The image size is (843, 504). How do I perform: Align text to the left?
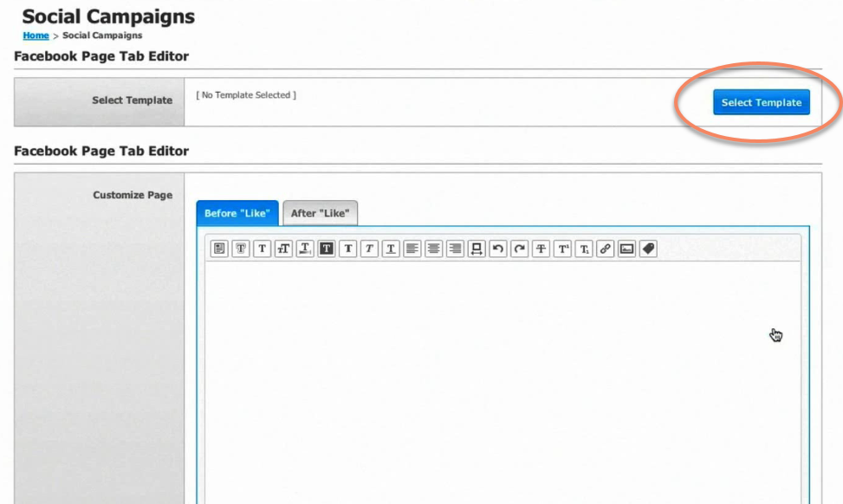412,249
